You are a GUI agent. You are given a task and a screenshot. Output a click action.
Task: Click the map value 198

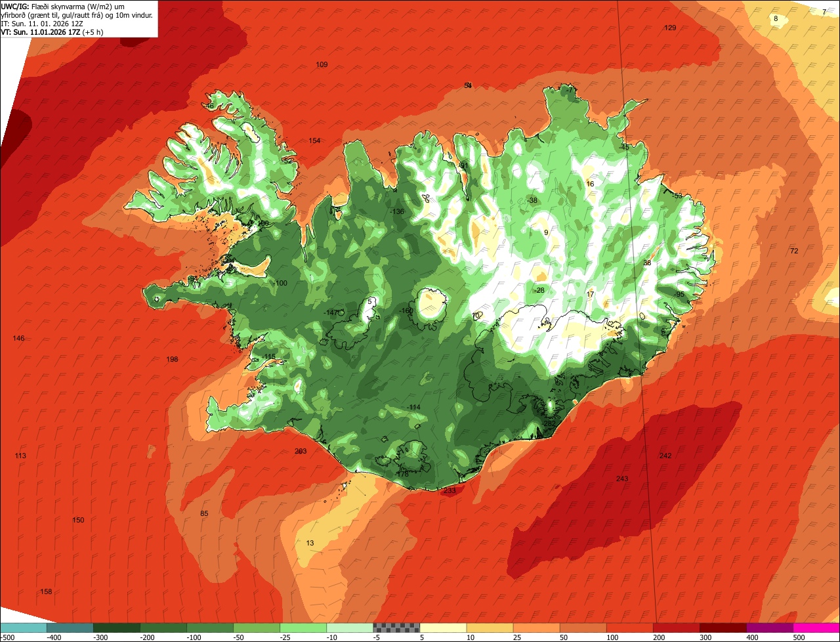[172, 359]
